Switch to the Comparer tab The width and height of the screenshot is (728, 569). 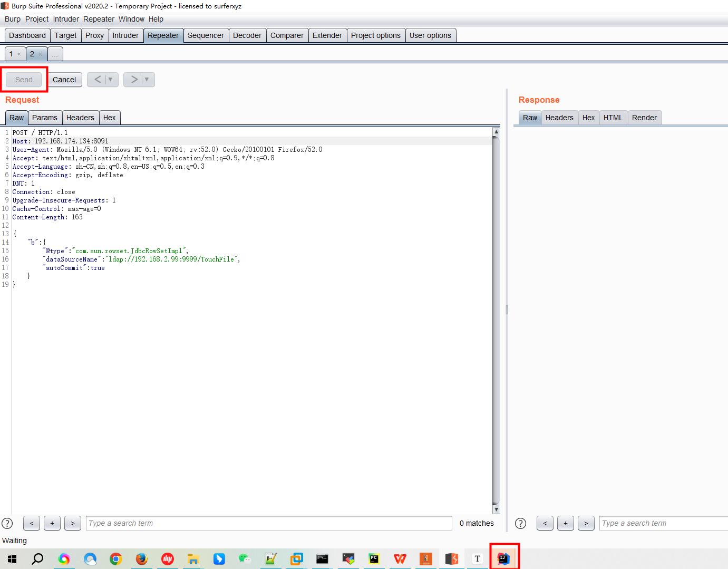pos(287,35)
